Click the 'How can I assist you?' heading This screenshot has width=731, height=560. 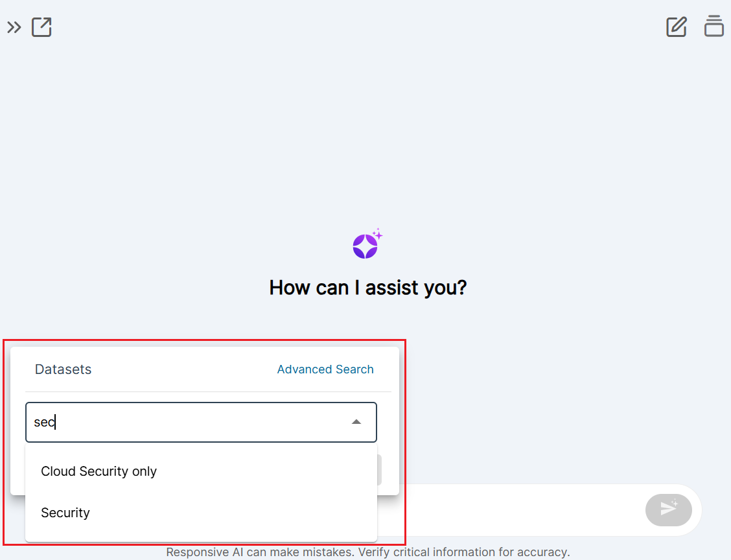coord(368,287)
